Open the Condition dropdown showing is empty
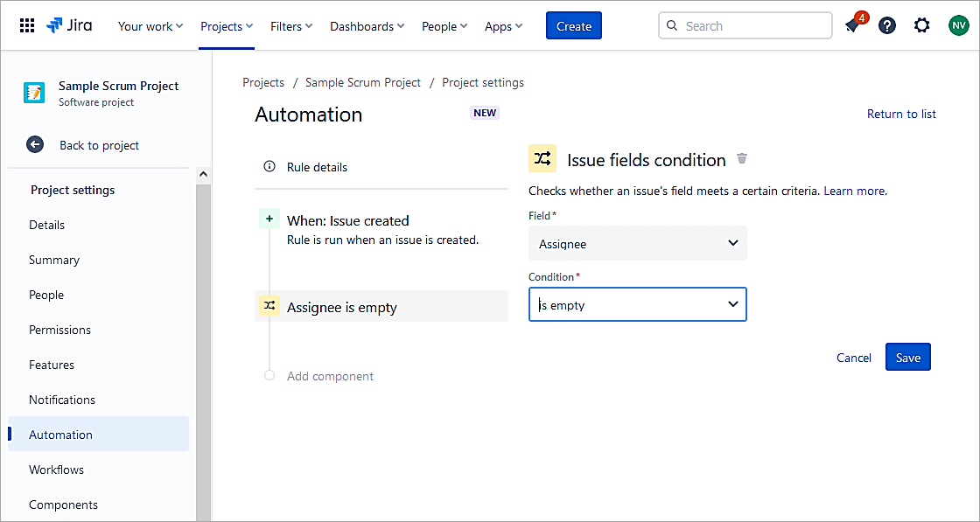Viewport: 980px width, 522px height. [637, 305]
